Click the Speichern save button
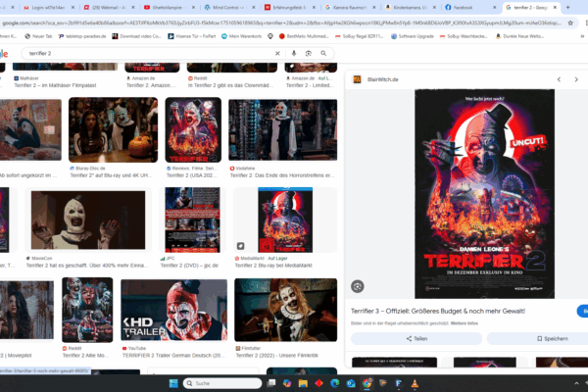The height and width of the screenshot is (392, 588). click(x=552, y=338)
